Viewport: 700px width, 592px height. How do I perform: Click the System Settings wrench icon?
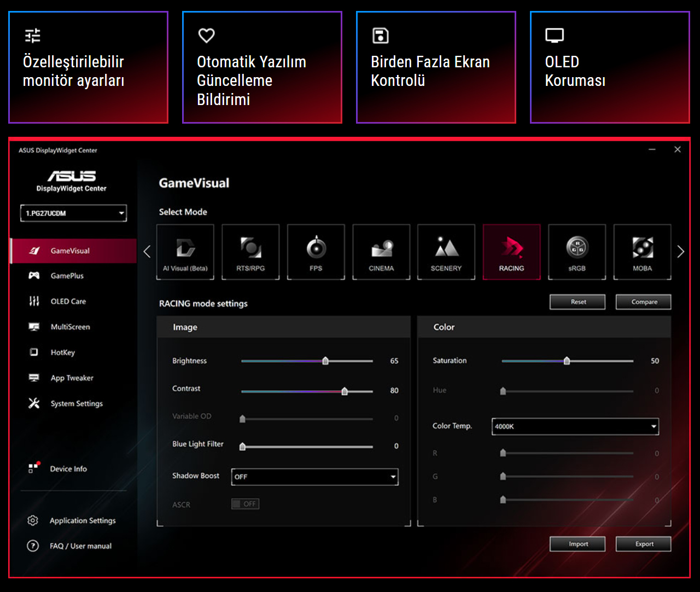tap(34, 403)
